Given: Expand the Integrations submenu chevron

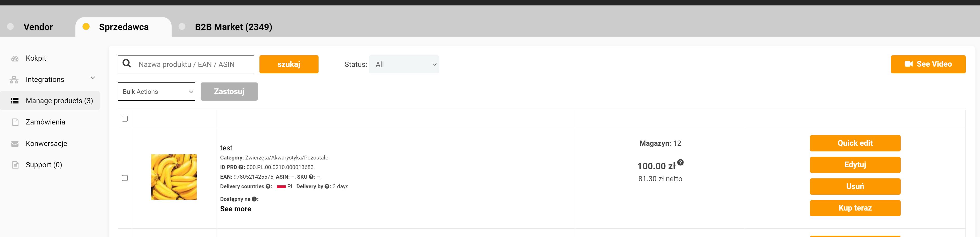Looking at the screenshot, I should [93, 78].
